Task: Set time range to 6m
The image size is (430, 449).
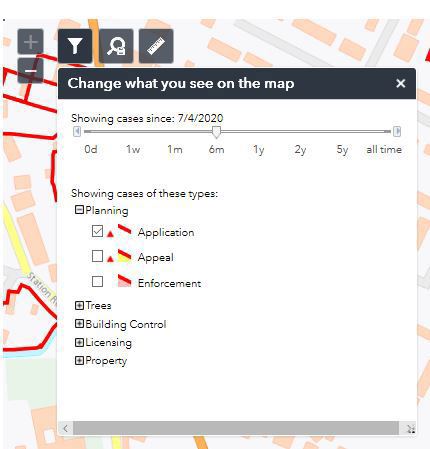Action: (216, 149)
